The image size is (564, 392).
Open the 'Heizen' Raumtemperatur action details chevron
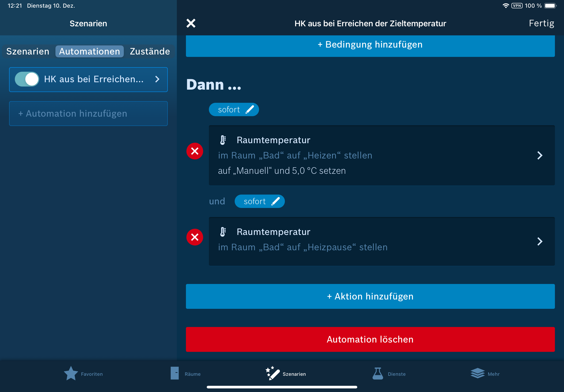(539, 155)
